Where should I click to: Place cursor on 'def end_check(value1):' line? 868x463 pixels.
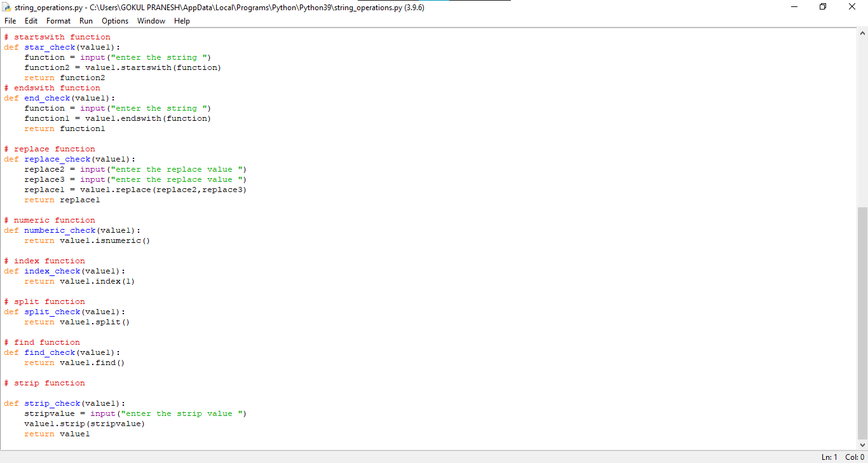pos(60,98)
